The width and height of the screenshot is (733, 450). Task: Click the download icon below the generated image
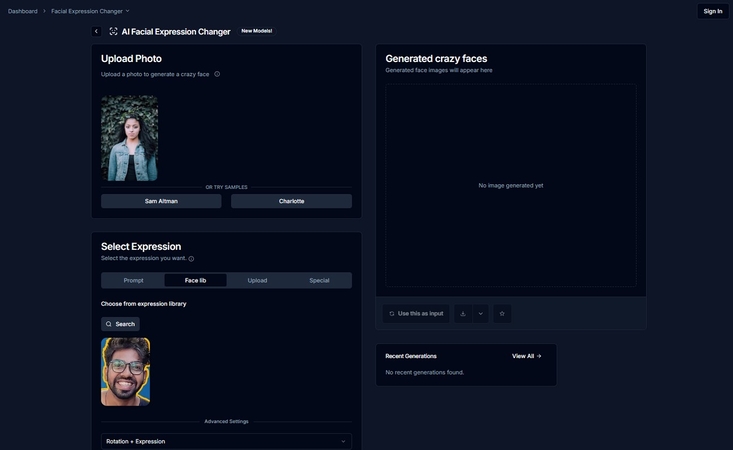[463, 314]
